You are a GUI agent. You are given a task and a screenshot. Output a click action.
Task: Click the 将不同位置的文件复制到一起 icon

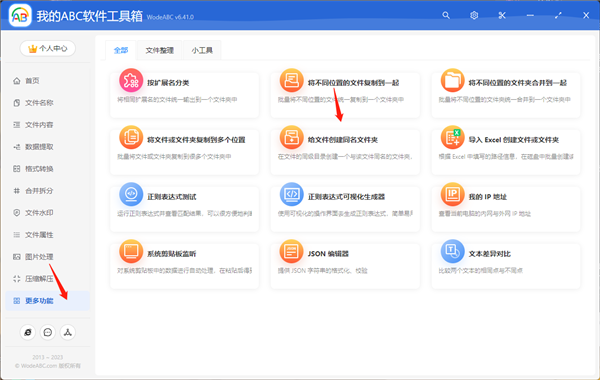[x=292, y=80]
